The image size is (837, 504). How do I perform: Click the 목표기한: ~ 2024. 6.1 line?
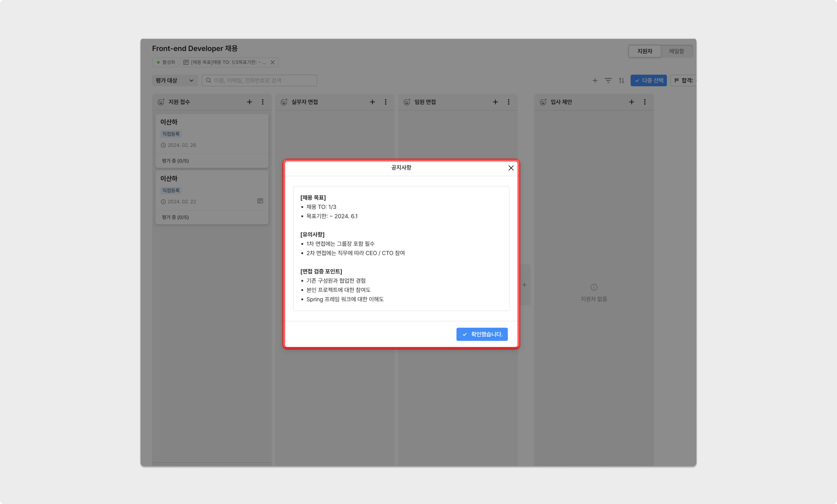click(x=332, y=216)
